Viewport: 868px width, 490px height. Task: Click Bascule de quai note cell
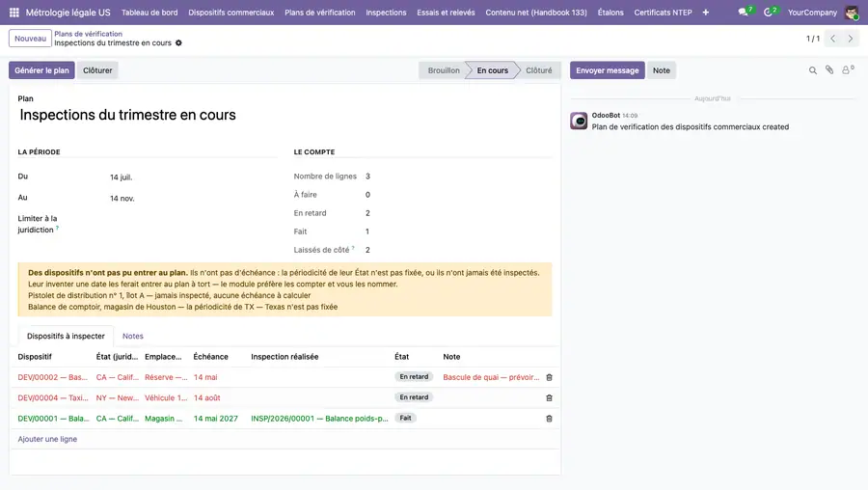pos(491,377)
